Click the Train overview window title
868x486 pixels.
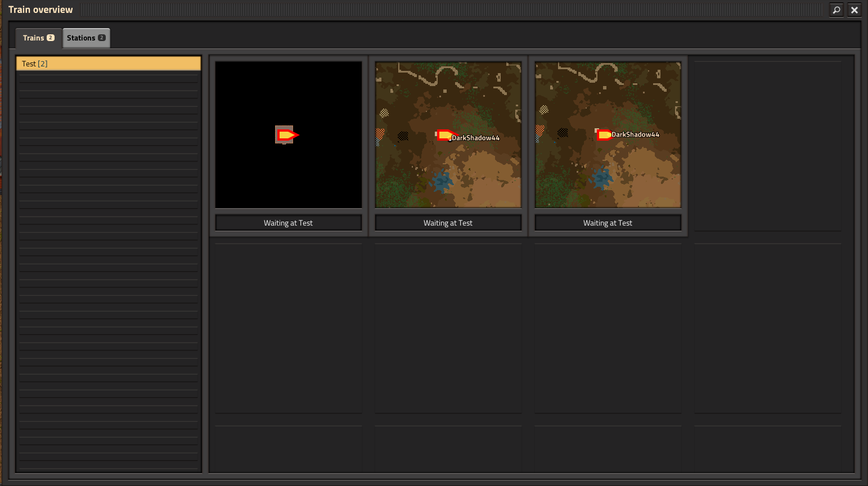(41, 10)
